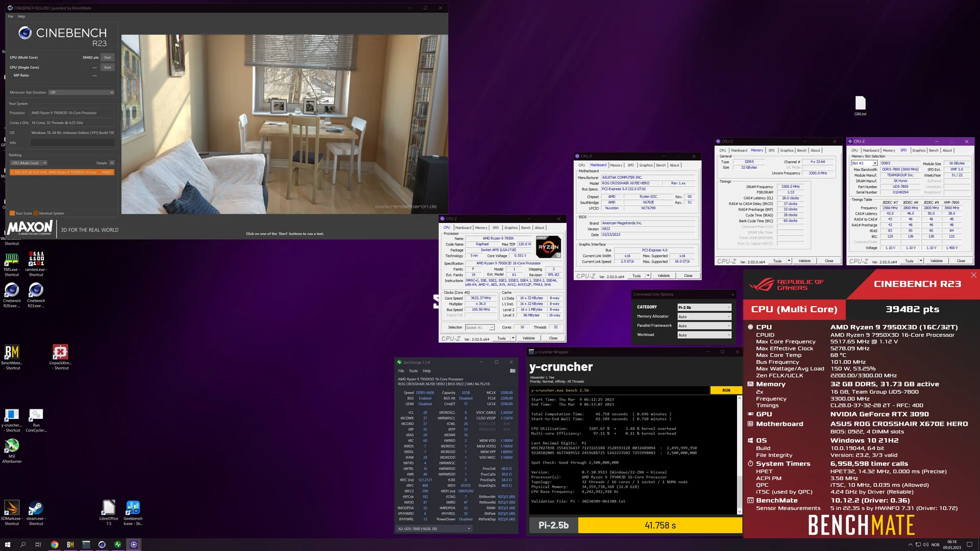
Task: Open the TM5.exe desktop shortcut
Action: [x=12, y=264]
